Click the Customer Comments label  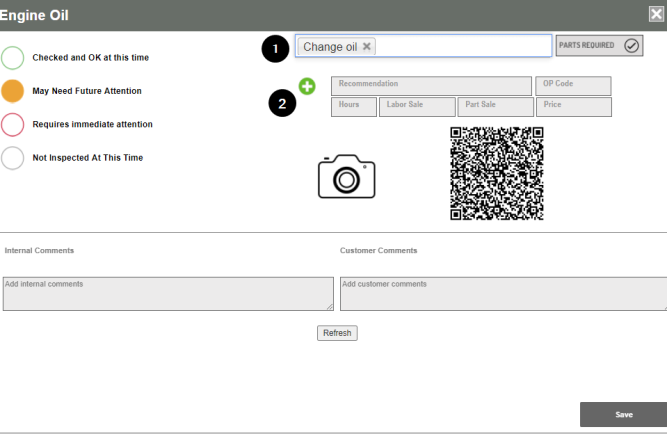(379, 251)
